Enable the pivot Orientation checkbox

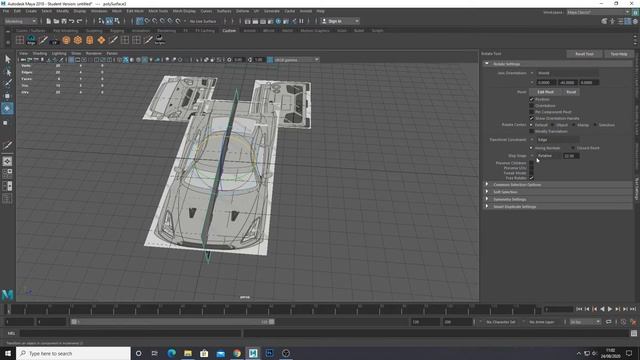[x=531, y=105]
